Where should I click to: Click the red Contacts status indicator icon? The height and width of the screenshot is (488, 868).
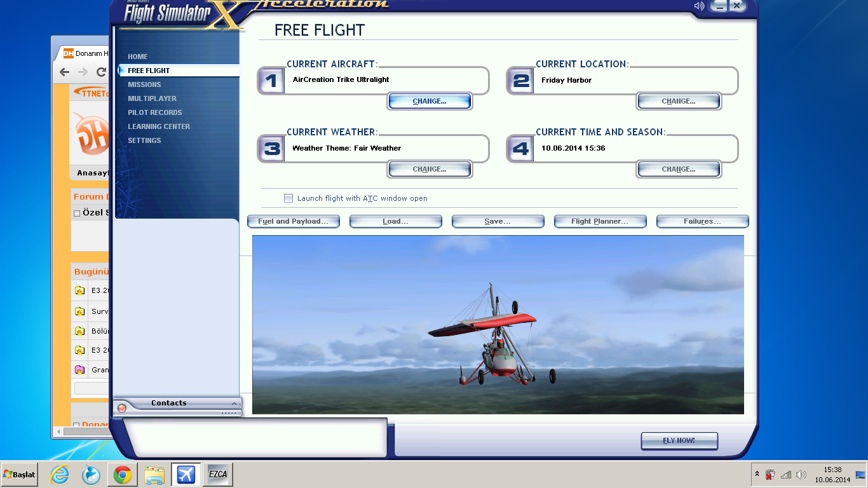click(122, 409)
